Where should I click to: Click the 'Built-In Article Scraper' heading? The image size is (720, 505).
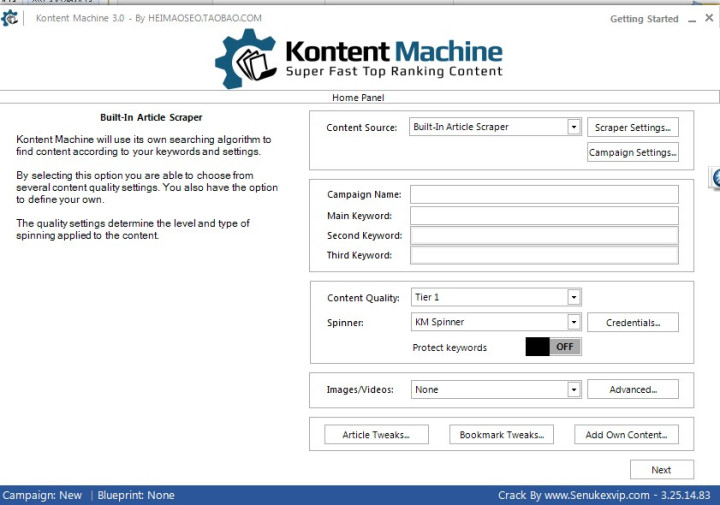[151, 118]
